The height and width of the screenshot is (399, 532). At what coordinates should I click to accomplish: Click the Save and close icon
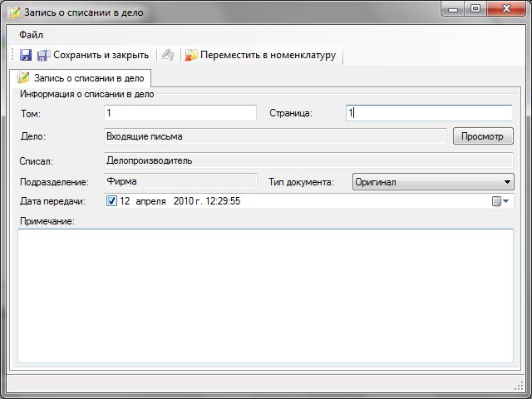click(43, 55)
